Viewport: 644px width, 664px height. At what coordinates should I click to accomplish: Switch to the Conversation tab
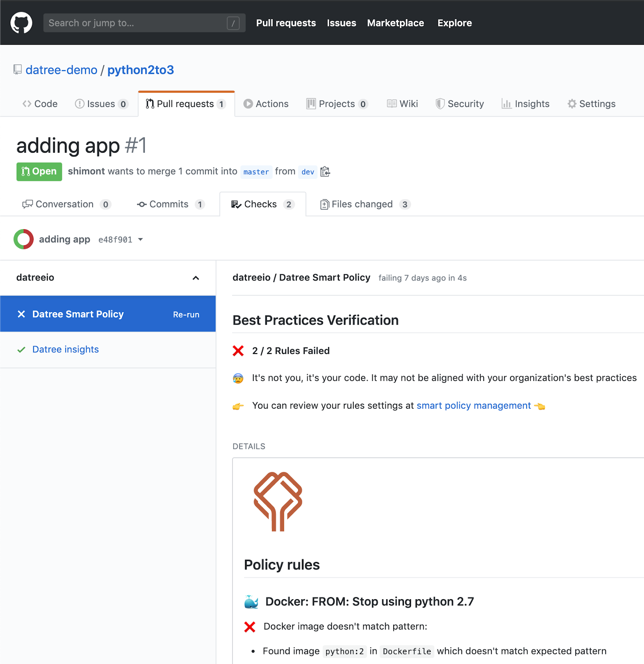(x=66, y=204)
